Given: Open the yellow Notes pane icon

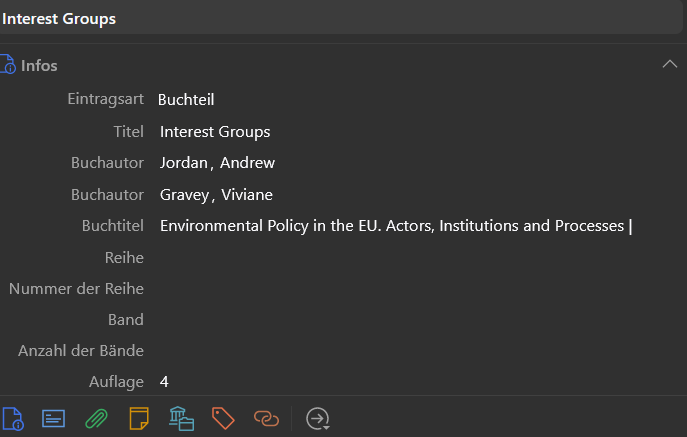Looking at the screenshot, I should [139, 418].
